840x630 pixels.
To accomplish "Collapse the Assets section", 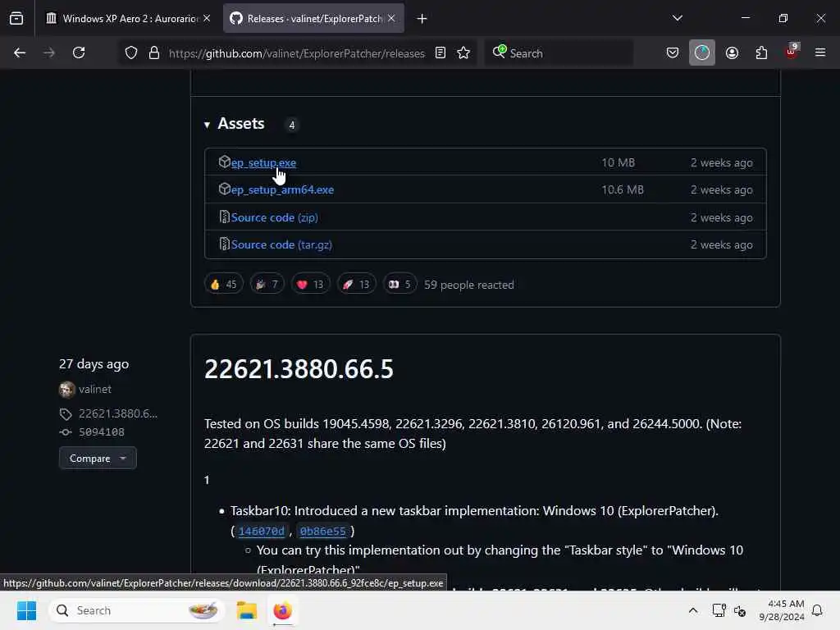I will [x=207, y=125].
